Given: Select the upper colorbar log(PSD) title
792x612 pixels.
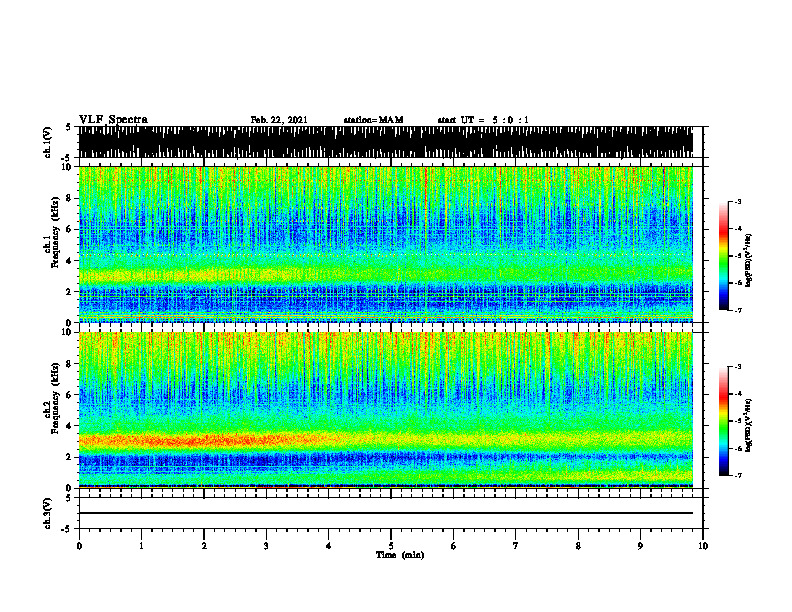Looking at the screenshot, I should (x=749, y=261).
